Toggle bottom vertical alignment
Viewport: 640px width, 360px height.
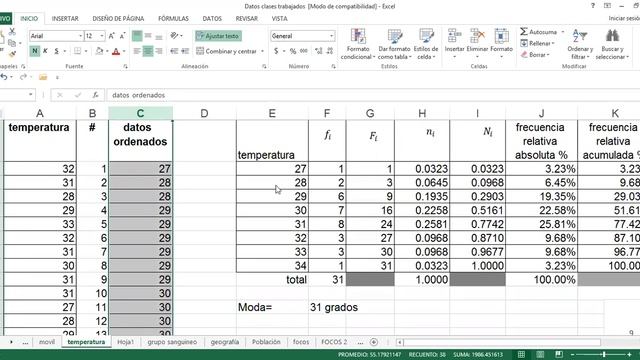click(x=159, y=36)
